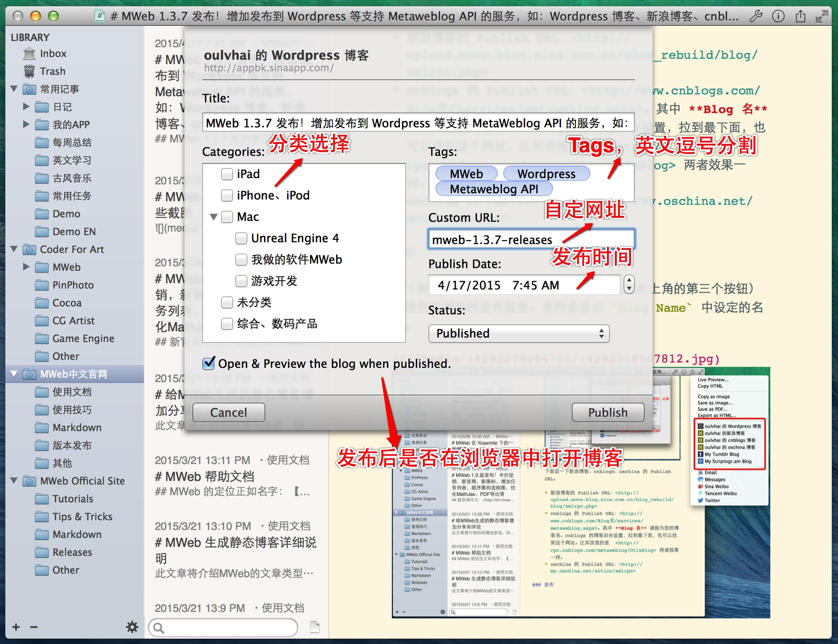This screenshot has height=644, width=838.
Task: Check the Unreal Engine 4 category
Action: click(241, 238)
